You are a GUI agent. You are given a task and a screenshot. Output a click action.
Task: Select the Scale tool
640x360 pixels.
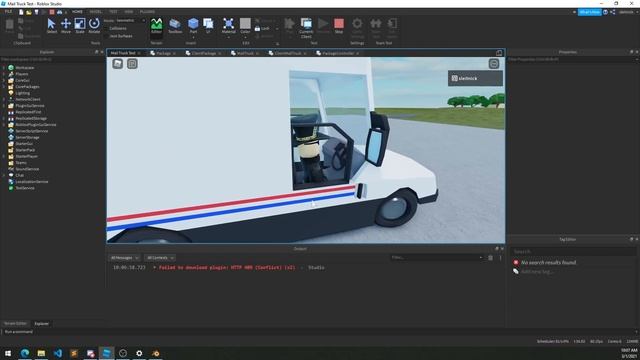pyautogui.click(x=80, y=26)
